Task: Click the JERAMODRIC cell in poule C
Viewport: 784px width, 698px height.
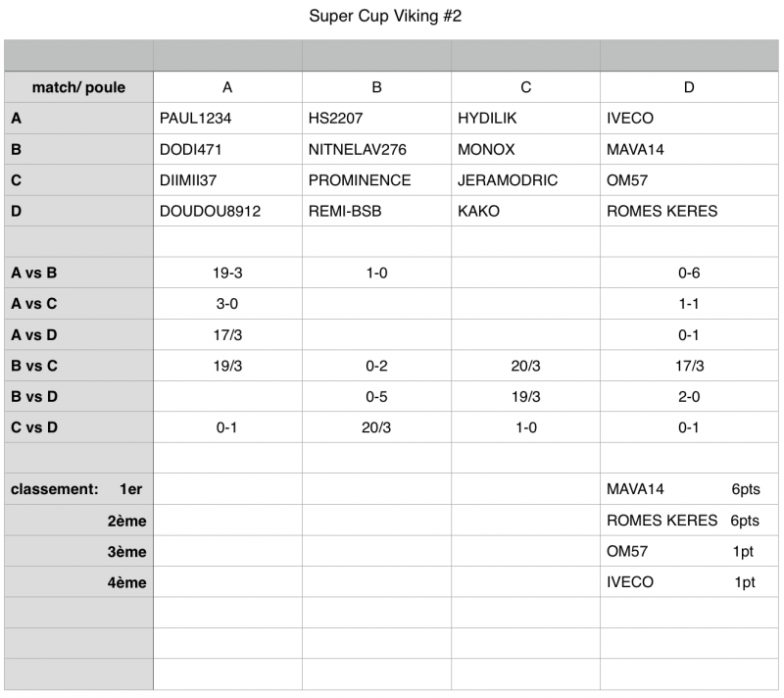Action: (x=525, y=180)
